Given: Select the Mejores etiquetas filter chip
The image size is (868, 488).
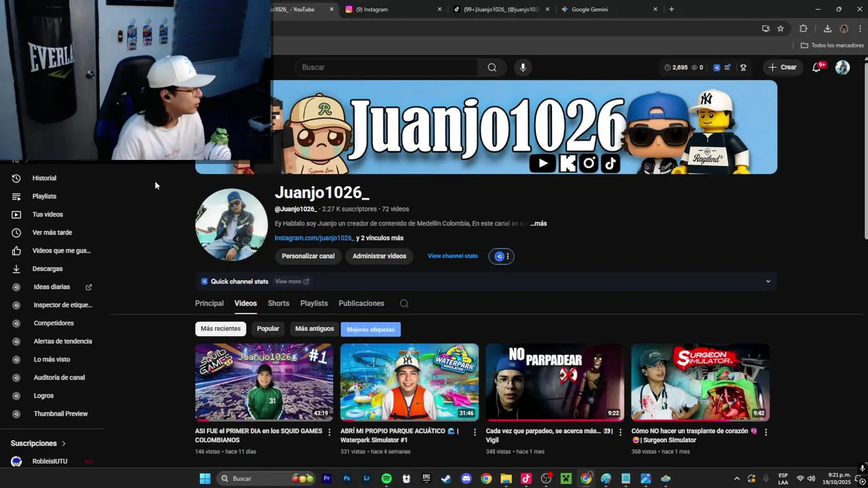Looking at the screenshot, I should point(371,329).
